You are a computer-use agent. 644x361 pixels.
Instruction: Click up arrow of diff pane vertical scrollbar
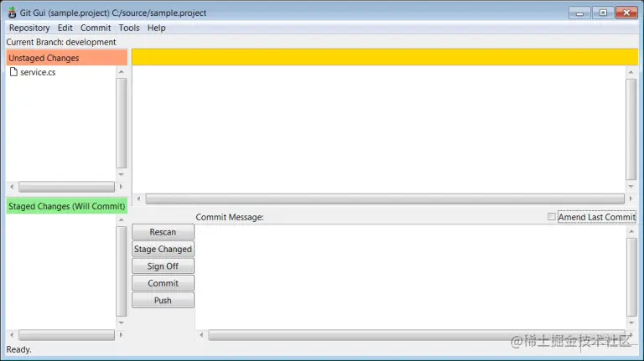coord(631,72)
